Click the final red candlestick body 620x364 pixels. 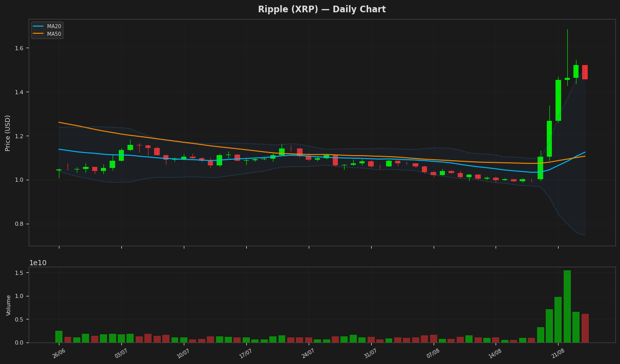[585, 72]
